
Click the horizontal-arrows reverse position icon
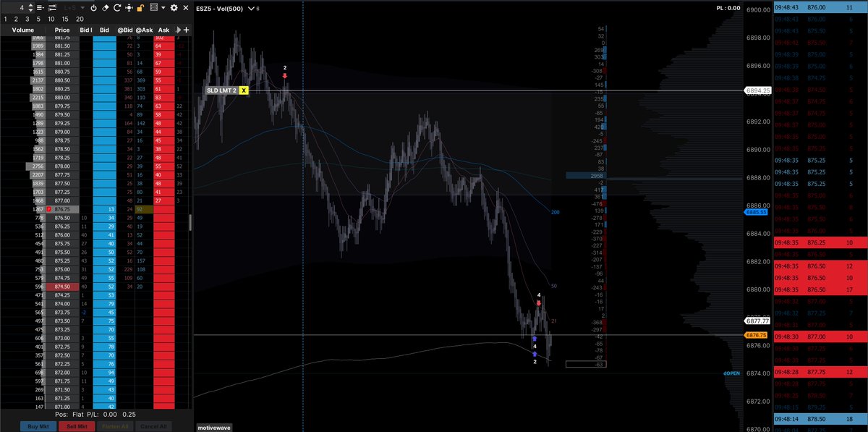click(x=52, y=8)
